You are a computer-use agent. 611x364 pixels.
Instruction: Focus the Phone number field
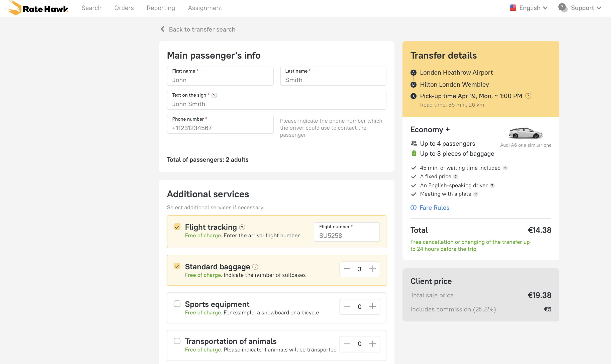(x=220, y=124)
